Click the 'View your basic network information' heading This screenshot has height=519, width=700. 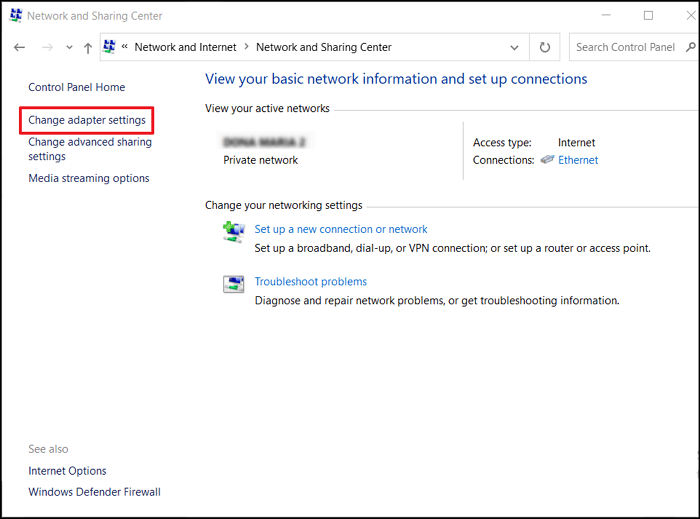[x=396, y=79]
